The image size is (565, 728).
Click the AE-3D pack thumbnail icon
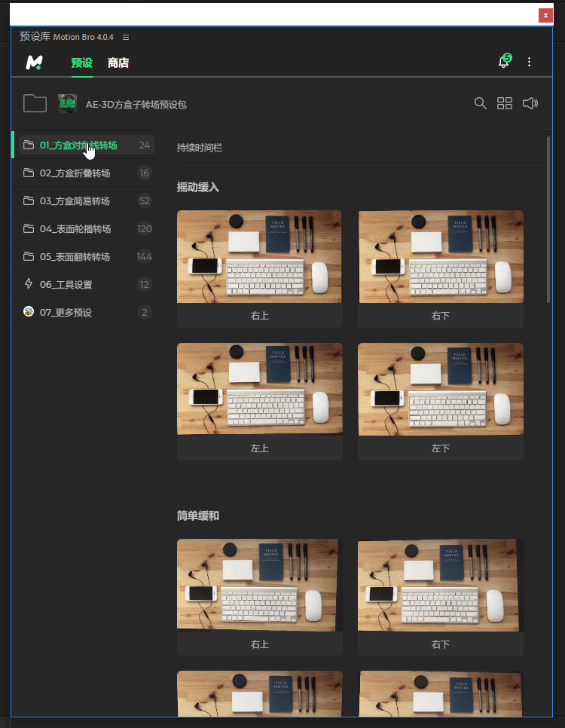point(67,103)
